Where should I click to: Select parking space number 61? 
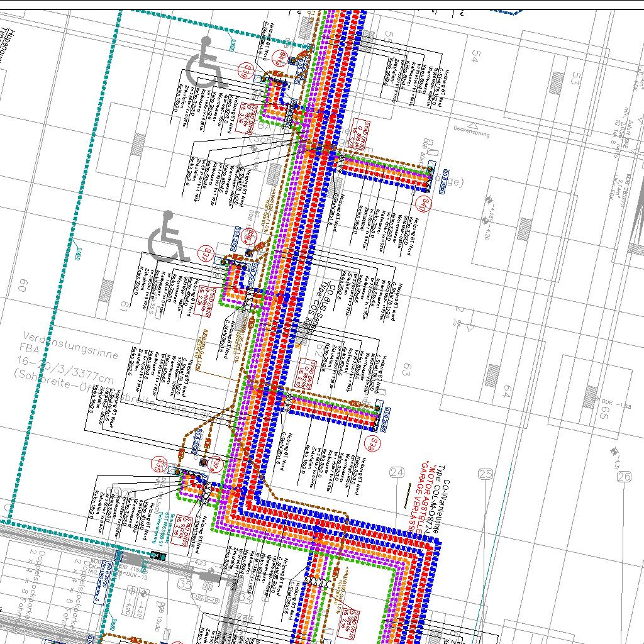coord(124,307)
